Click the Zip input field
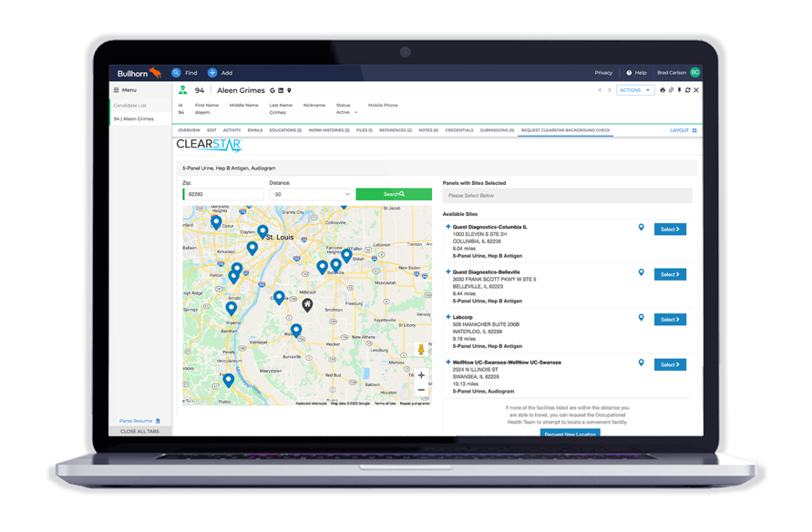The image size is (812, 532). click(x=223, y=194)
